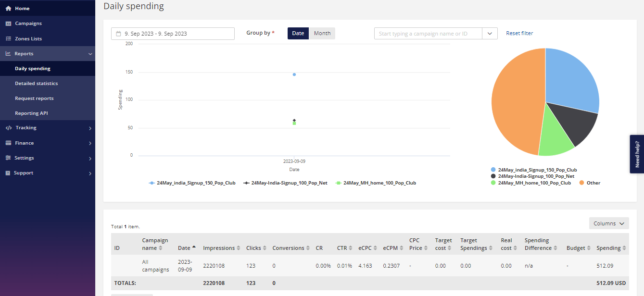Open the Need help? side tab
Screen dimensions: 644x296
click(637, 154)
